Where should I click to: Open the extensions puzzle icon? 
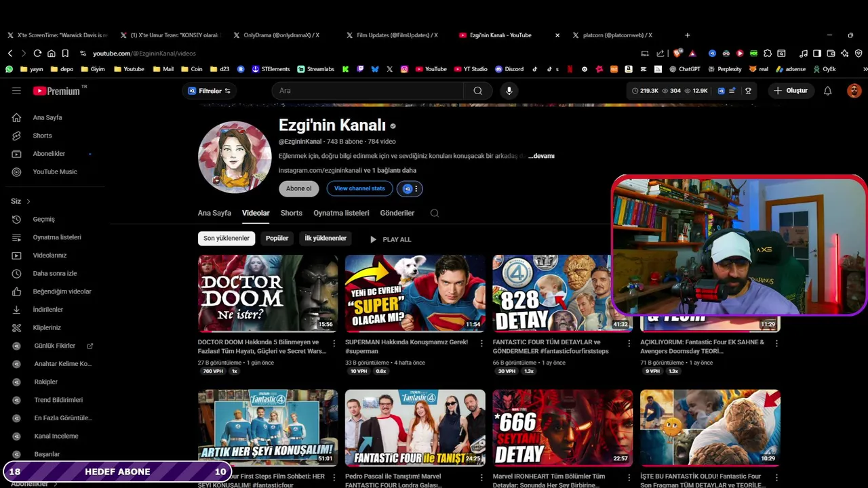pos(767,53)
